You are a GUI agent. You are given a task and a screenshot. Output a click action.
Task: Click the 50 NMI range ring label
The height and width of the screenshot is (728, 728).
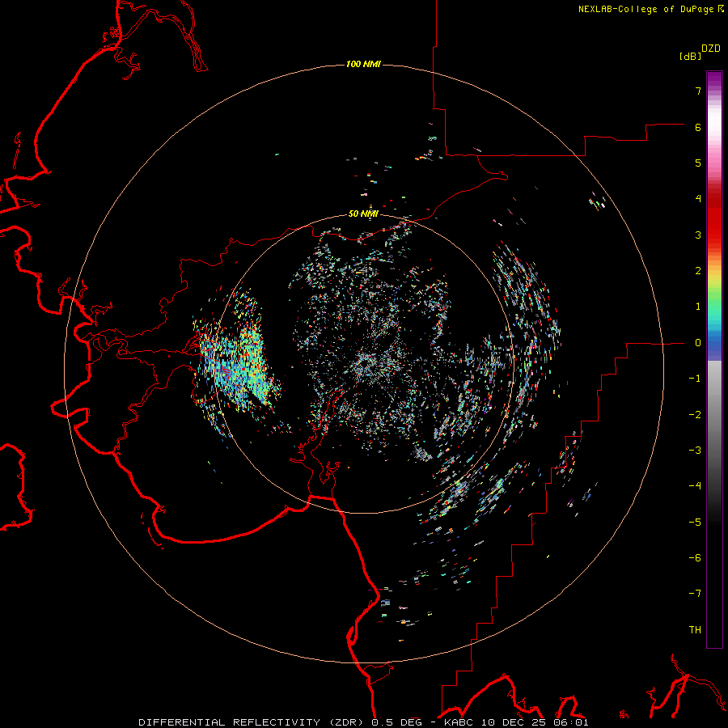pyautogui.click(x=363, y=214)
